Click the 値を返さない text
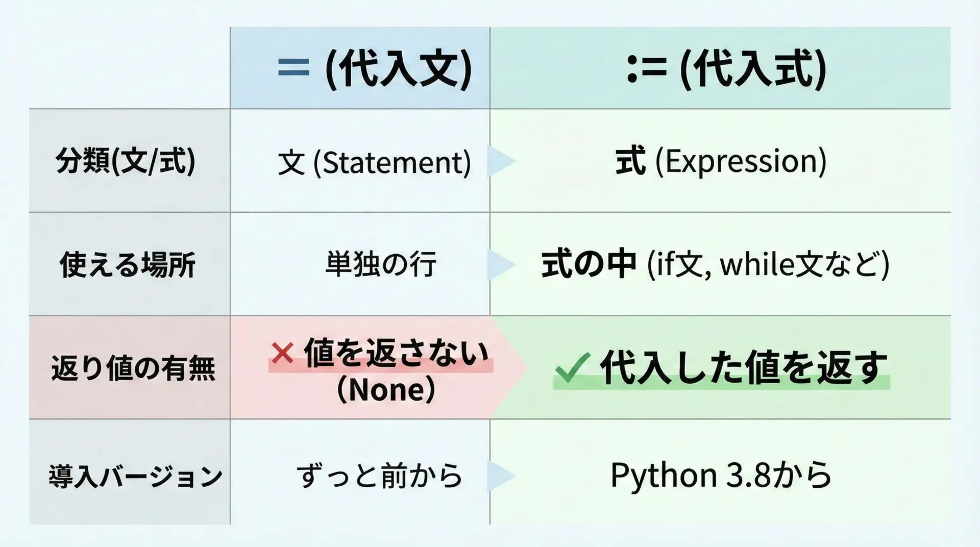980x547 pixels. click(x=396, y=353)
